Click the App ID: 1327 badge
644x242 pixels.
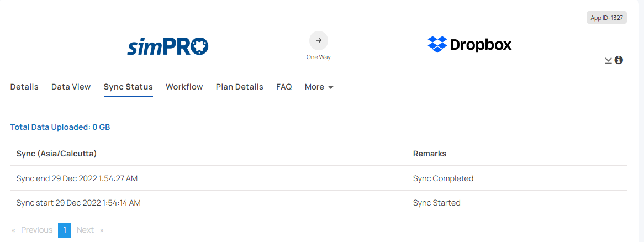point(606,18)
